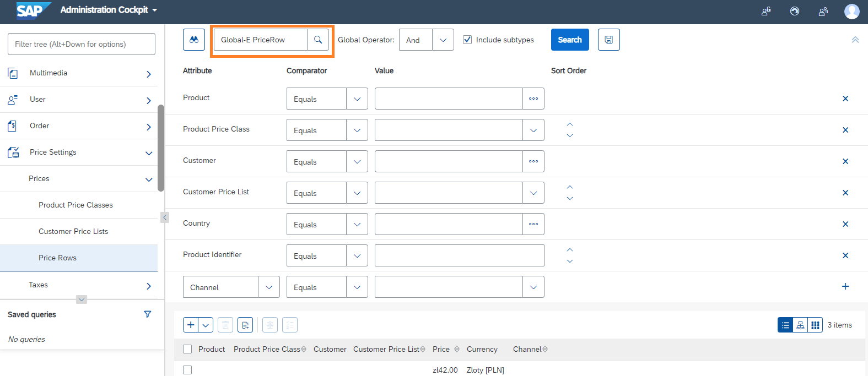Click the blue Search button
The height and width of the screenshot is (376, 868).
[570, 40]
